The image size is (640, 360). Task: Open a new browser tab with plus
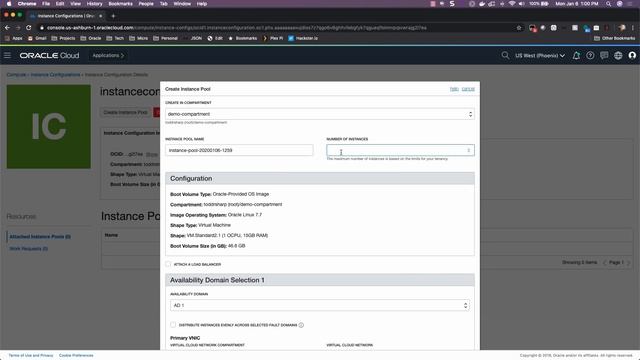pyautogui.click(x=113, y=16)
